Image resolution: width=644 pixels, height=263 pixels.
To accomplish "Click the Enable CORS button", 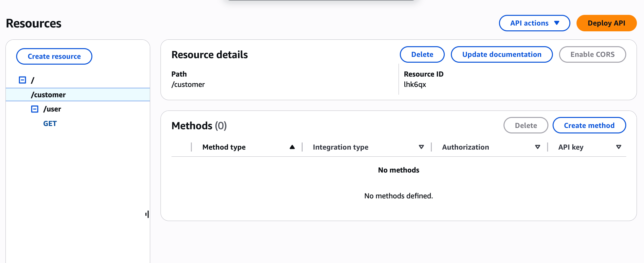I will 592,55.
